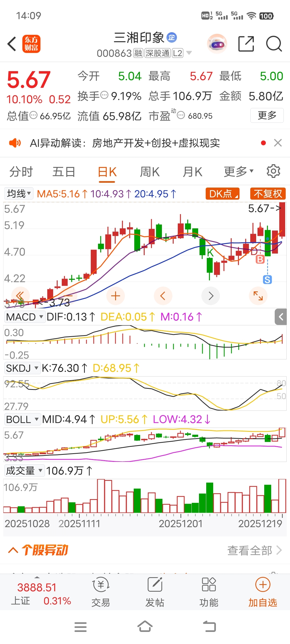Switch to 分时 tab
Viewport: 290px width, 644px height.
[x=21, y=172]
